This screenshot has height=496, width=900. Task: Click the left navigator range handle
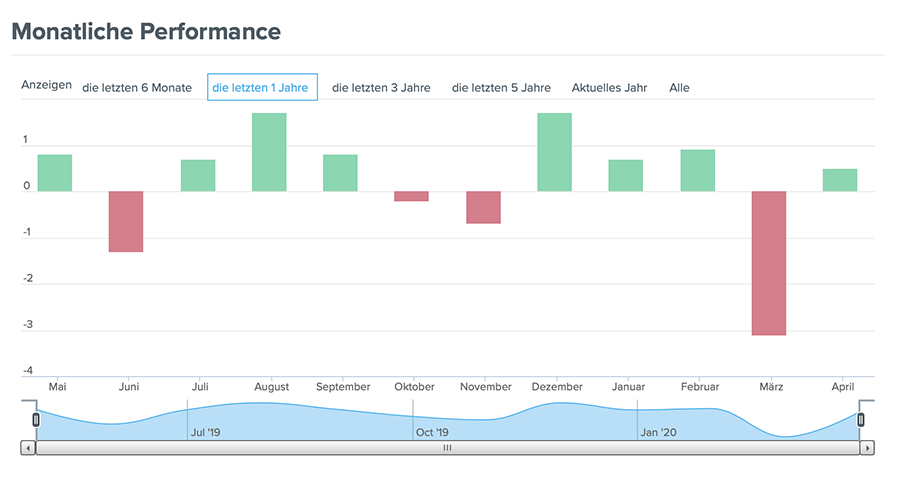pos(36,420)
